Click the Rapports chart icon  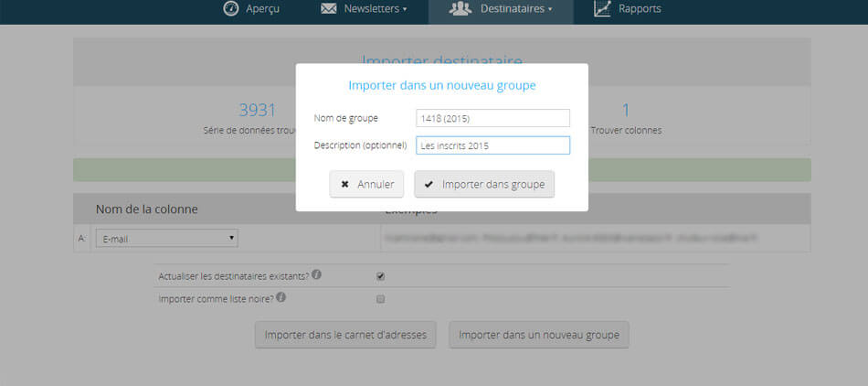602,9
